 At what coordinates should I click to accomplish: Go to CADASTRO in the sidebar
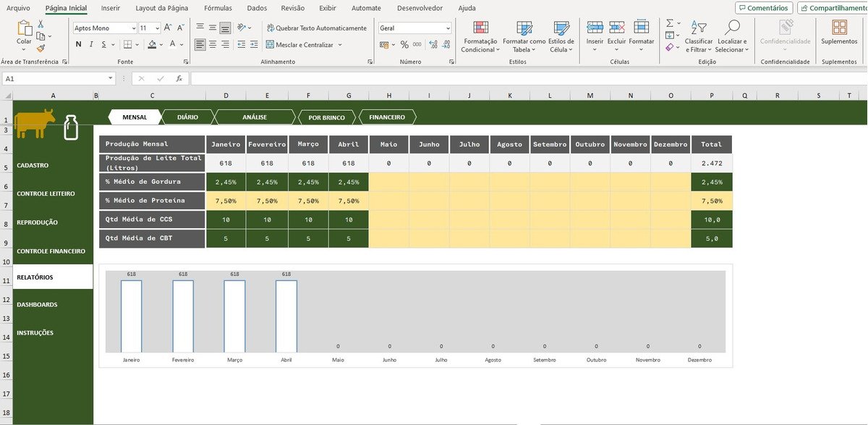[33, 165]
